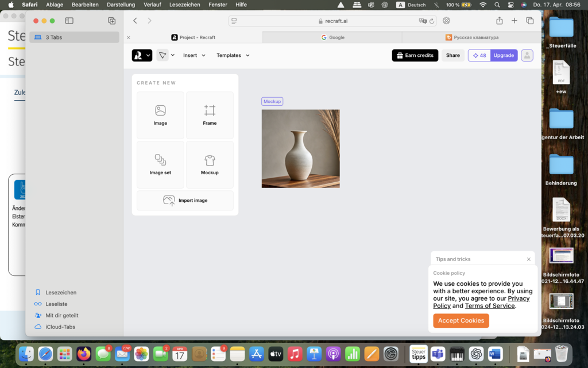Open the Darstellung menu
Screen dimensions: 588x368
[121, 5]
